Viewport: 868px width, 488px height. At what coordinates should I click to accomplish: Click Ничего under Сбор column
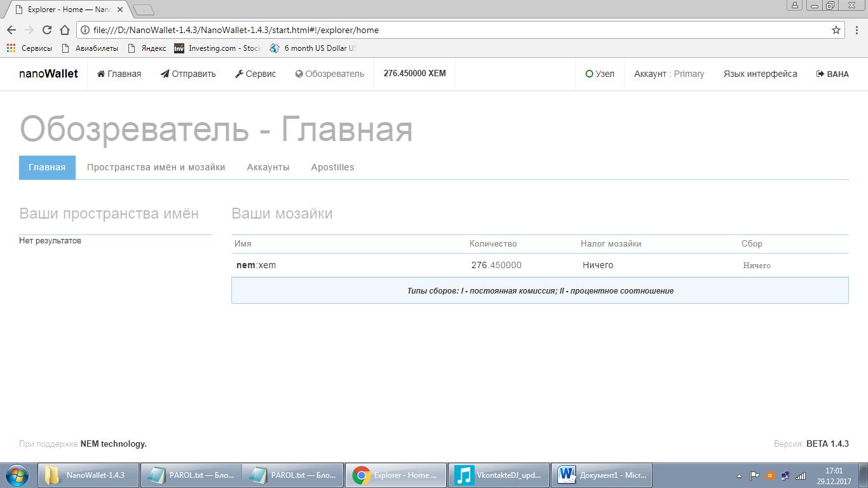click(x=757, y=266)
